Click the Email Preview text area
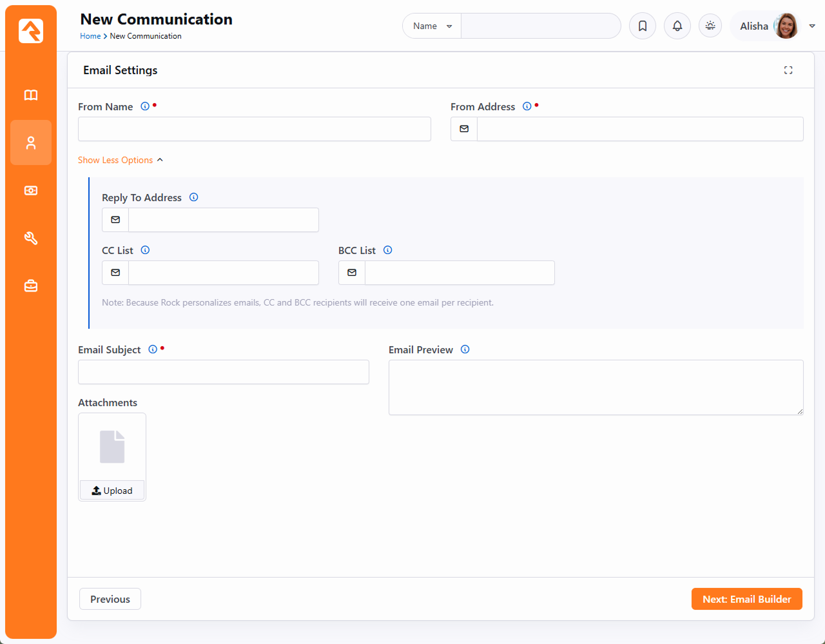This screenshot has width=825, height=644. click(596, 387)
